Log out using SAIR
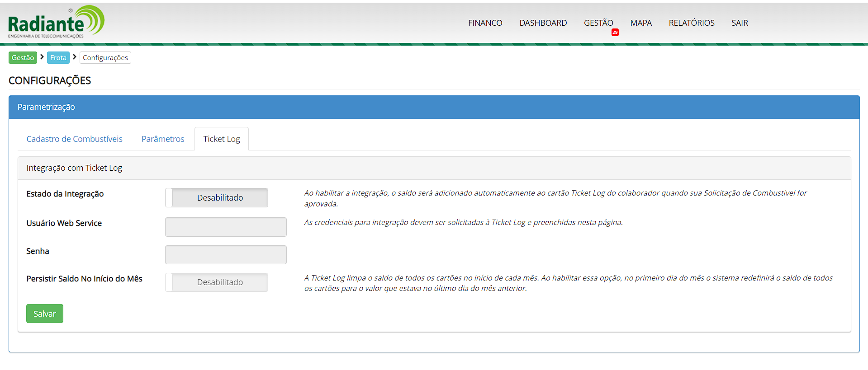Image resolution: width=868 pixels, height=370 pixels. [740, 23]
